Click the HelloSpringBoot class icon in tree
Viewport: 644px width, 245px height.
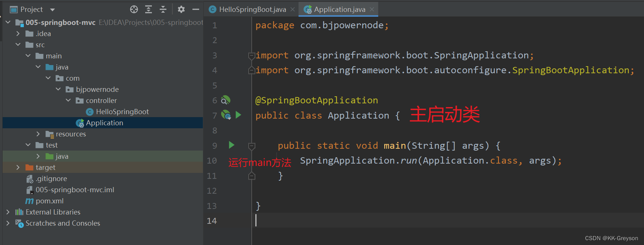pos(90,112)
